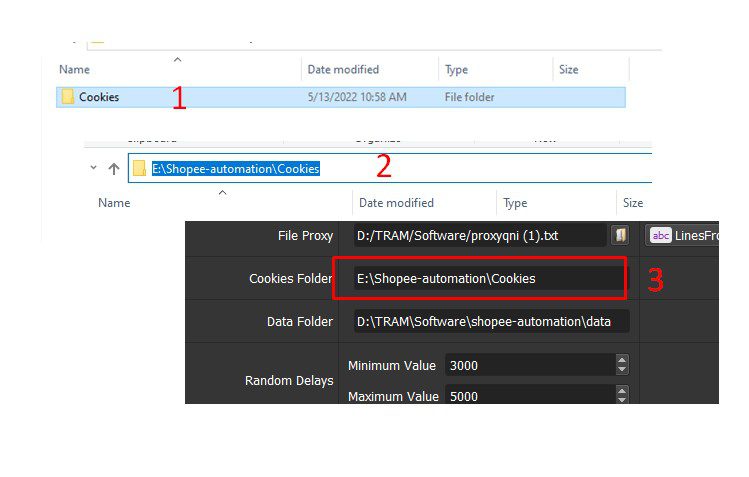Decrease the Maximum Value with down arrow

click(622, 400)
